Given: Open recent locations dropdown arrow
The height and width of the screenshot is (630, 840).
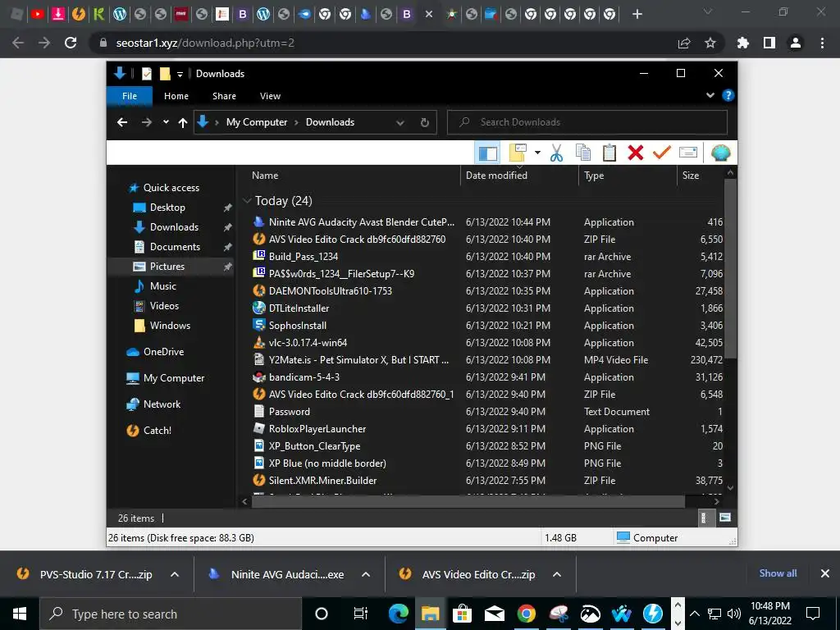Looking at the screenshot, I should 166,122.
